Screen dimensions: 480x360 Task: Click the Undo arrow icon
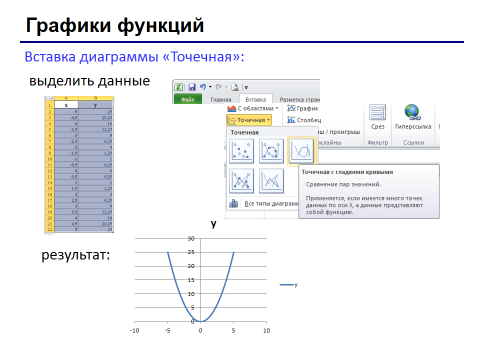tap(203, 87)
